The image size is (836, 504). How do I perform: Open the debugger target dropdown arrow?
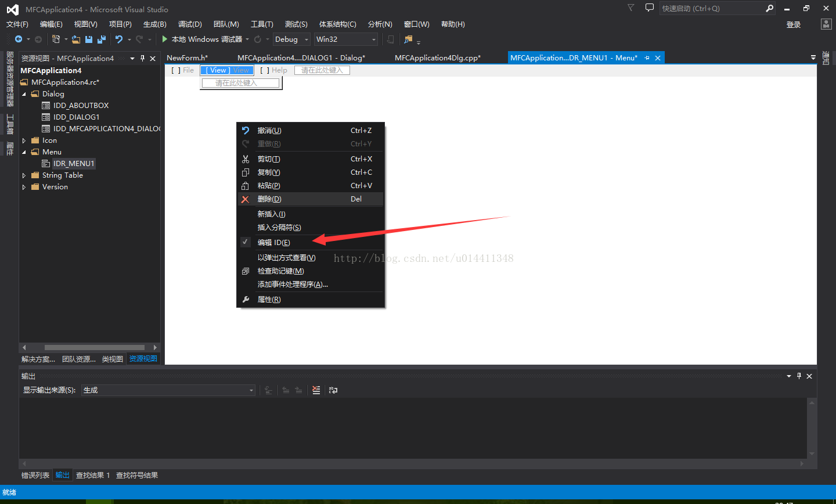(x=247, y=39)
